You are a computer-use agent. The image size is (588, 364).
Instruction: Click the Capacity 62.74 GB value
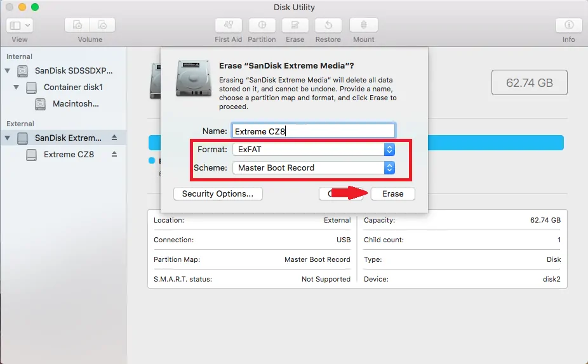(x=545, y=220)
